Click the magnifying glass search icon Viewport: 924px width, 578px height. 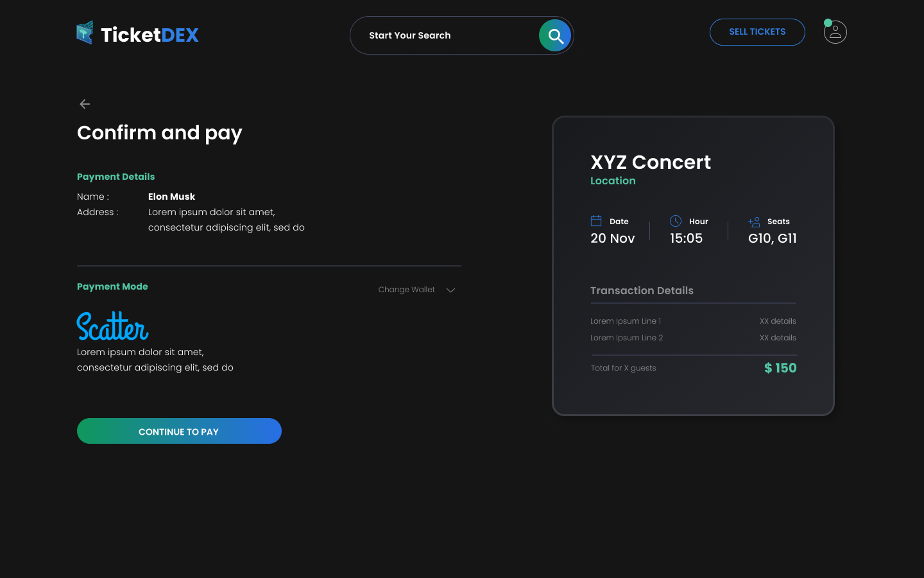[x=554, y=35]
